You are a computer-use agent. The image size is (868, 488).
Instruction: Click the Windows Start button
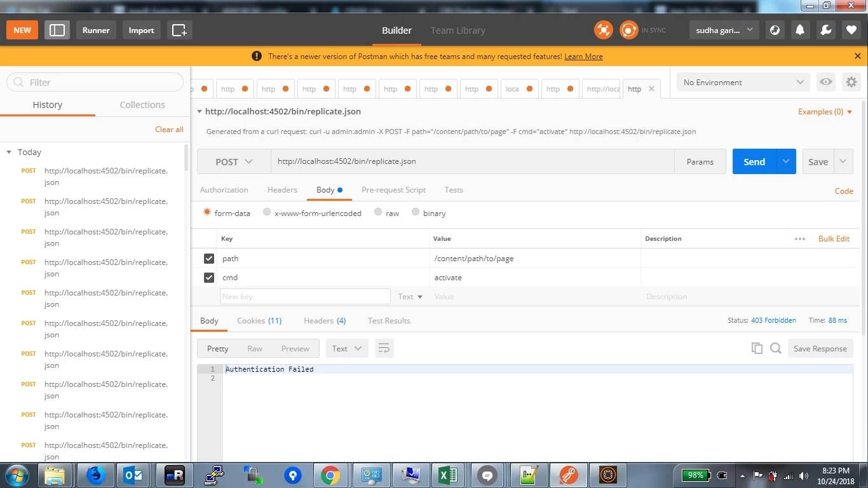17,475
